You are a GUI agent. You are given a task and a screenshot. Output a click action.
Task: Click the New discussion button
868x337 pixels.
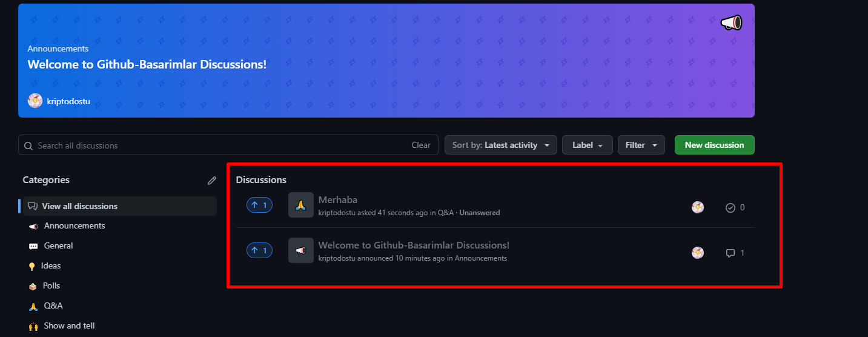(x=714, y=145)
